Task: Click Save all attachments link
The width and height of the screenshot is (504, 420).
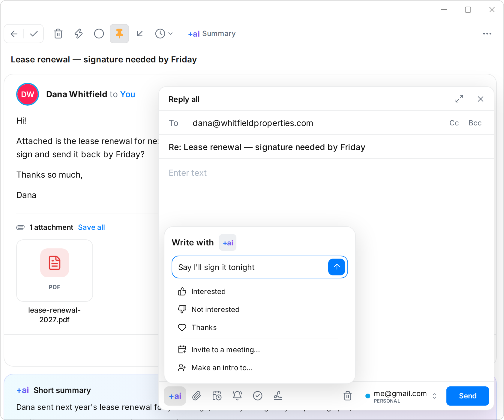Action: pyautogui.click(x=91, y=227)
